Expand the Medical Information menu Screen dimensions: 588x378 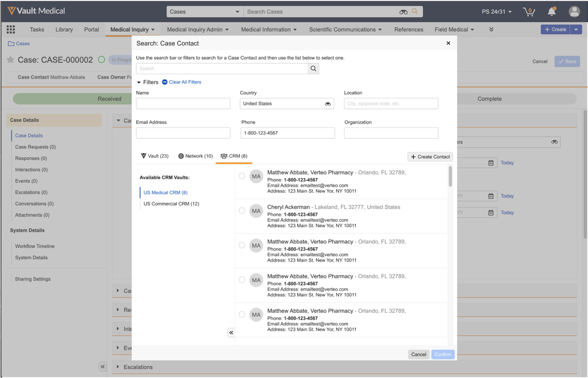pos(269,29)
